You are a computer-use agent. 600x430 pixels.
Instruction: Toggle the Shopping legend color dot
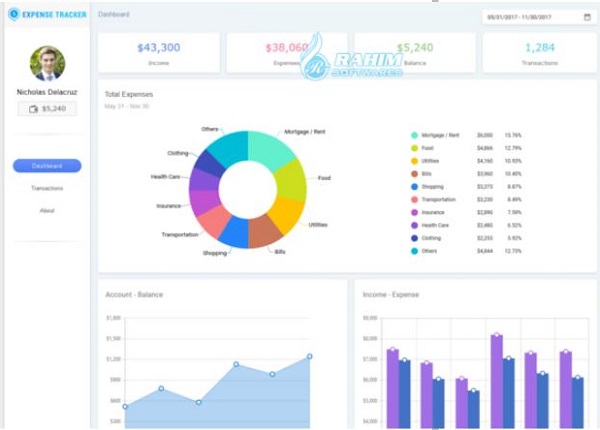pos(414,187)
